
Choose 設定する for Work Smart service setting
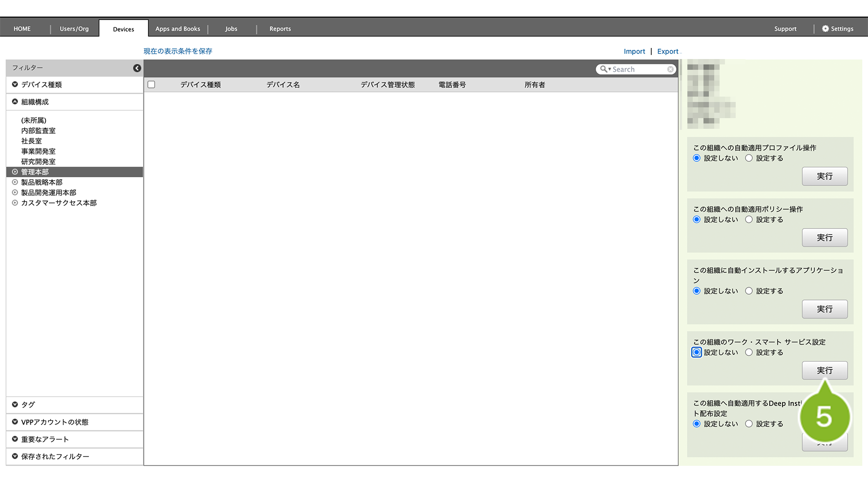click(x=748, y=352)
